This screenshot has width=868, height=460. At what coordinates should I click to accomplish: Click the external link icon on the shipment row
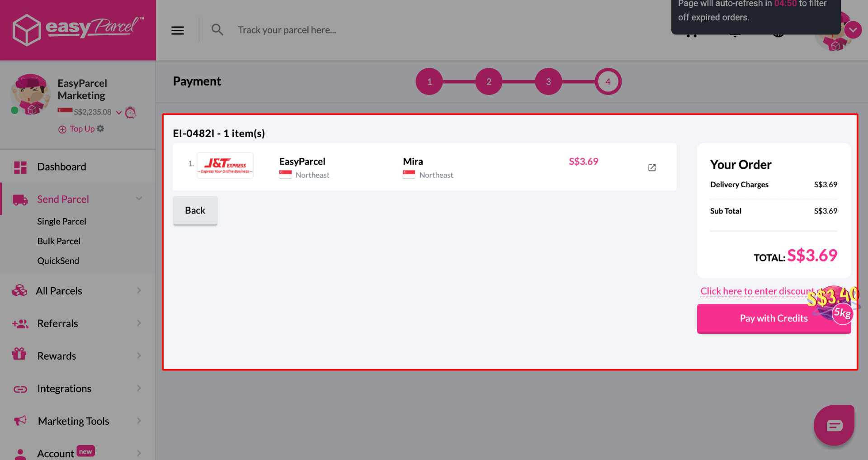tap(651, 167)
